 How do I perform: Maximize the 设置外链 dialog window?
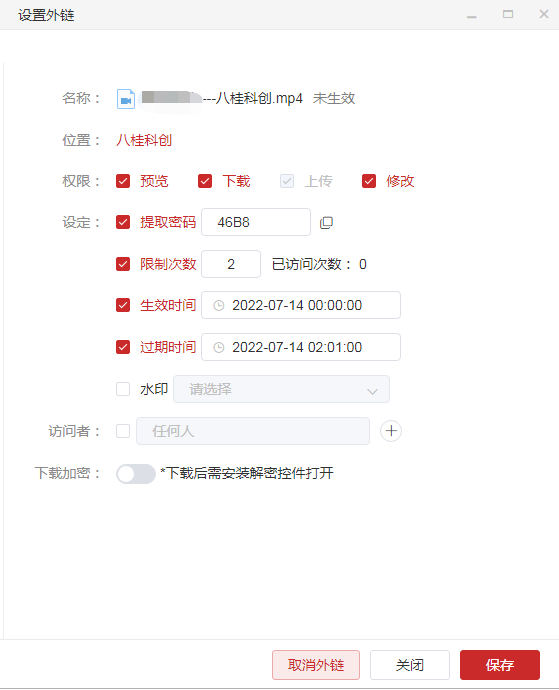[508, 15]
